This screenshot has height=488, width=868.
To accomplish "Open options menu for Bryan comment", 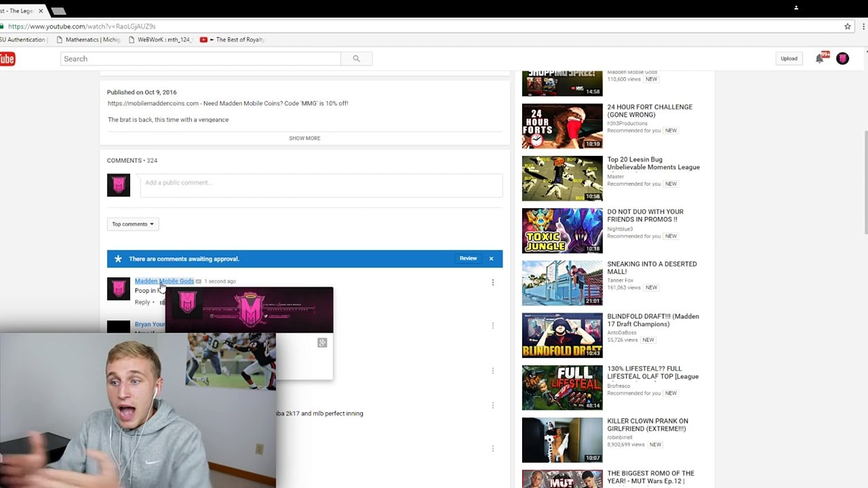I will pos(493,325).
